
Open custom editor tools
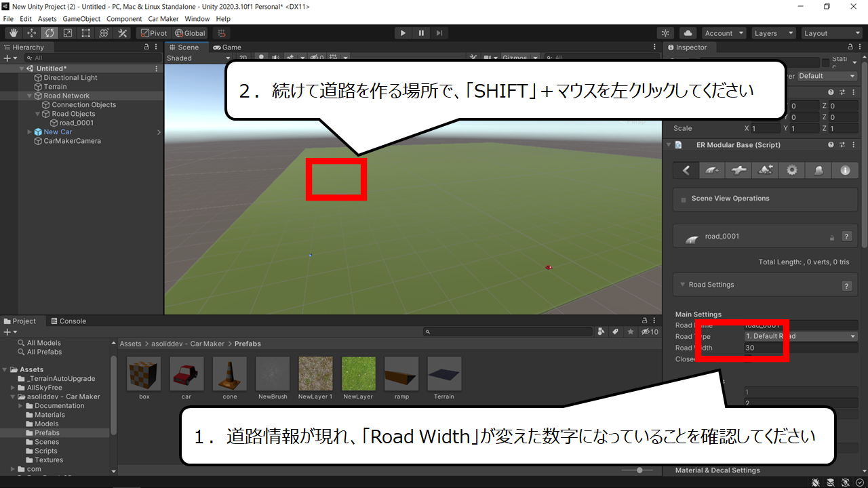click(123, 33)
